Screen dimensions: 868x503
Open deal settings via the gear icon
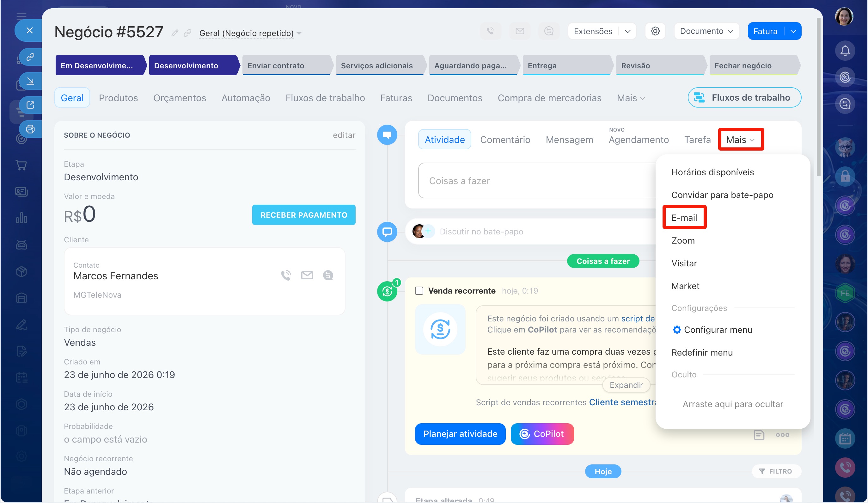pos(655,31)
